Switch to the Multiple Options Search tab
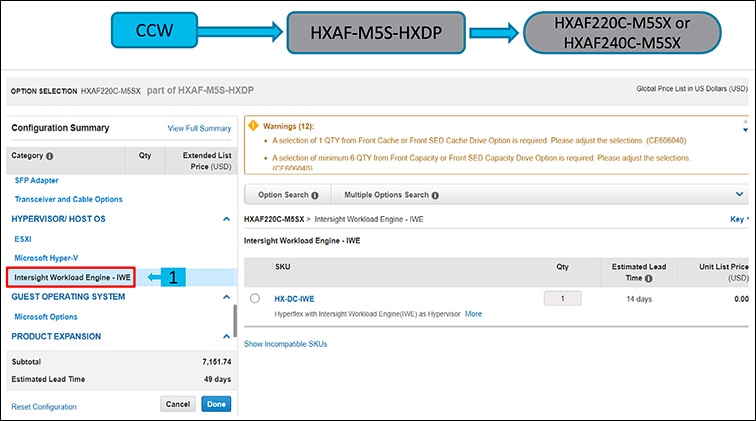Screen dimensions: 756x421 pyautogui.click(x=385, y=195)
